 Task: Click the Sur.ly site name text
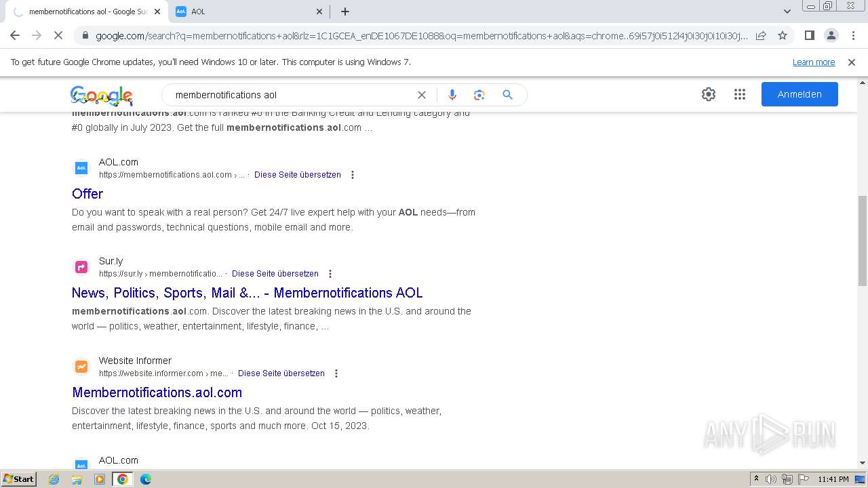point(111,261)
